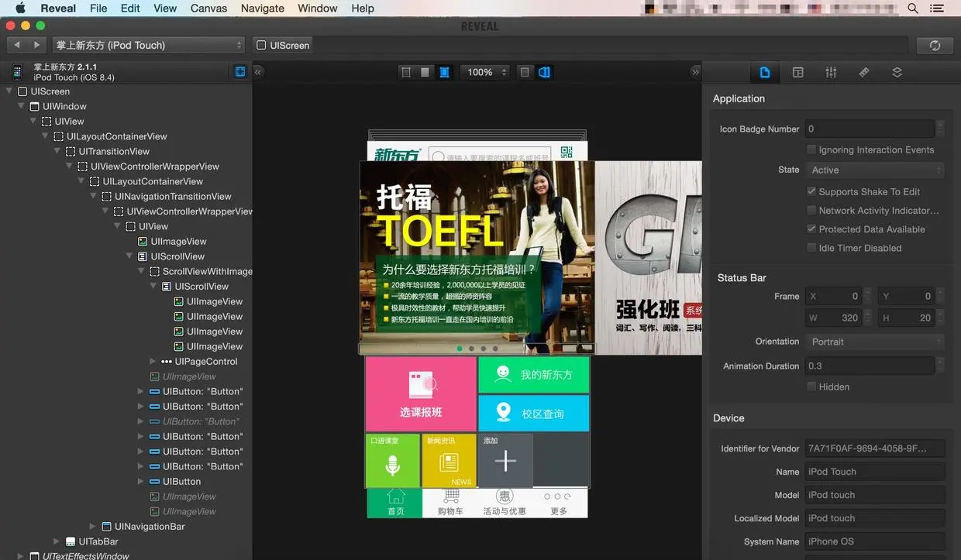Viewport: 961px width, 560px height.
Task: Select wireframe-only display mode
Action: click(x=406, y=72)
